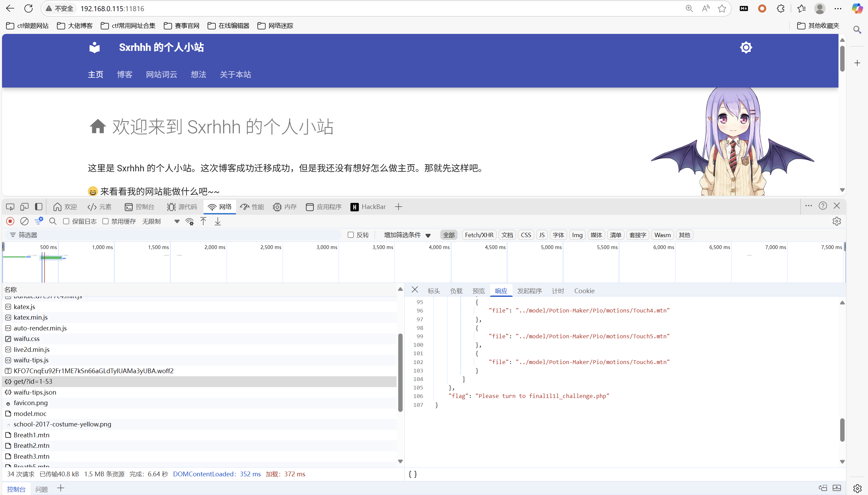Click the user profile avatar
The width and height of the screenshot is (868, 495).
click(820, 8)
